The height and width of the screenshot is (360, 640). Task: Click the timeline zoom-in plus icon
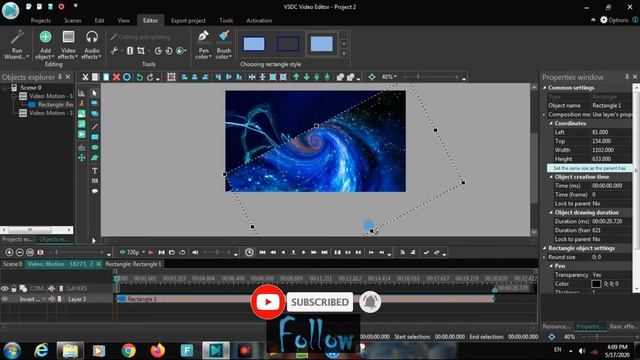9,253
